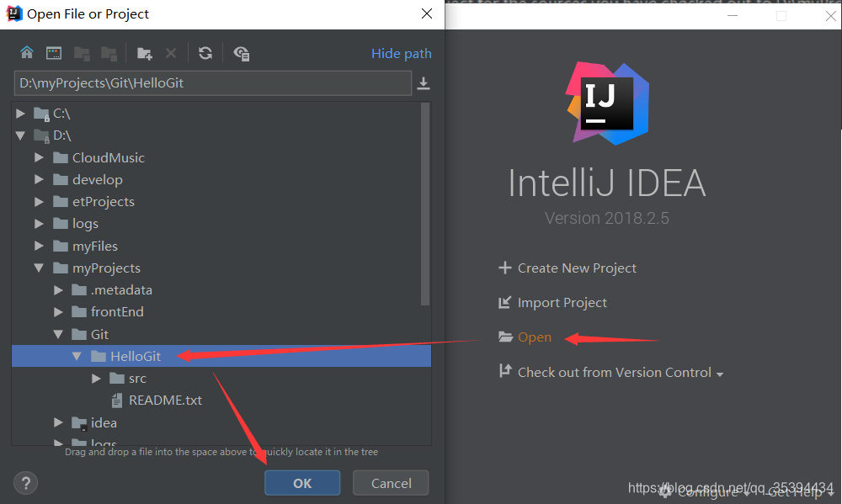Click the C:\ drive icon
Screen dimensions: 842x504
point(41,114)
